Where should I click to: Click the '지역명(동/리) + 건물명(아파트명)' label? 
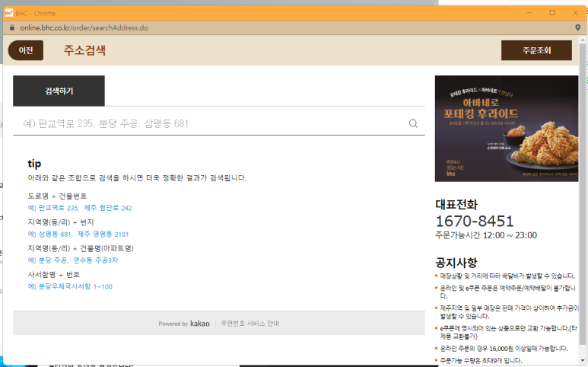[x=81, y=248]
